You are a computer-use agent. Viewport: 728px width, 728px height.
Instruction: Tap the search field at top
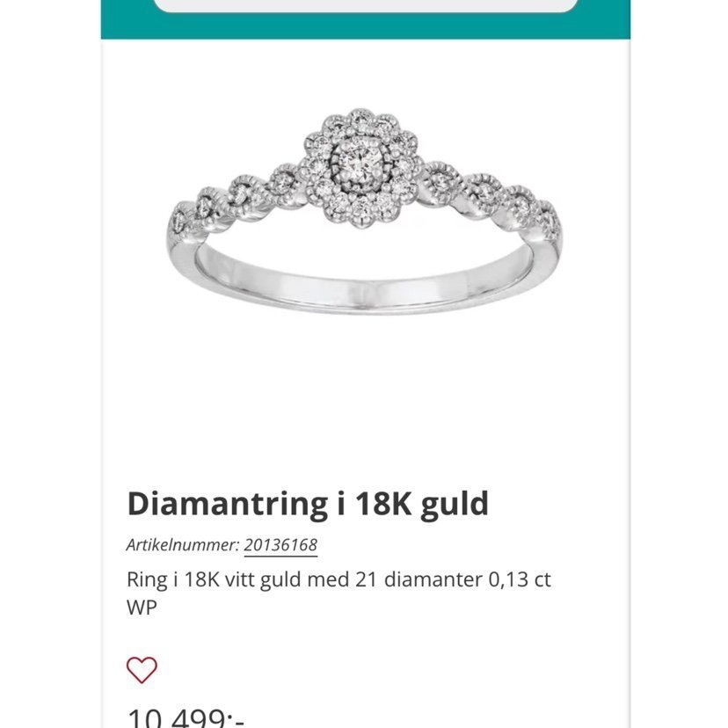366,5
